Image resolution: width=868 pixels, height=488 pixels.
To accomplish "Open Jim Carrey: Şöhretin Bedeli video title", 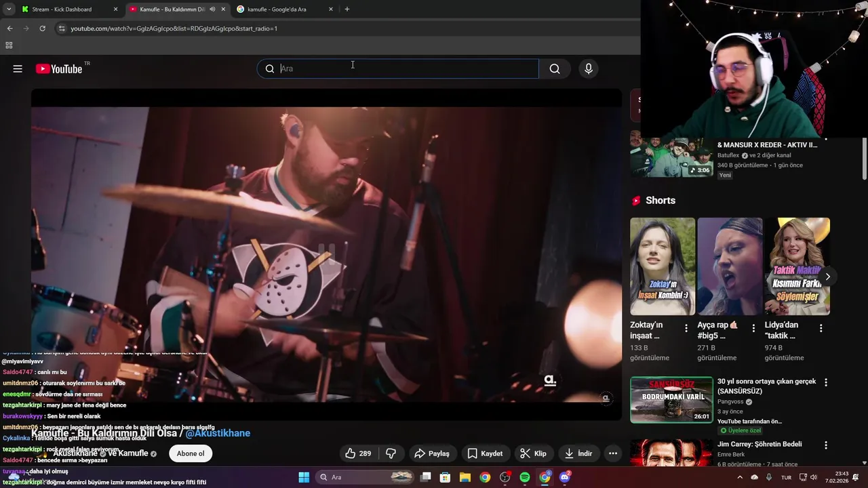I will click(759, 445).
